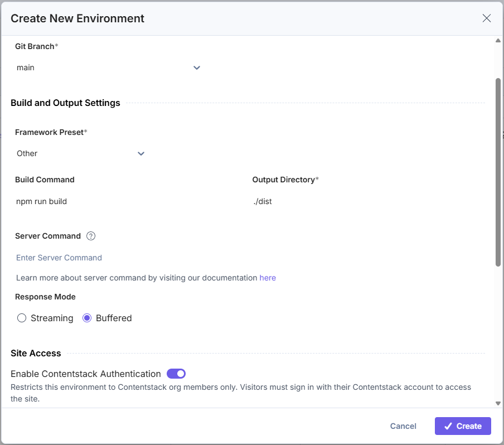Click the Site Access section heading
The height and width of the screenshot is (445, 504).
(x=36, y=354)
